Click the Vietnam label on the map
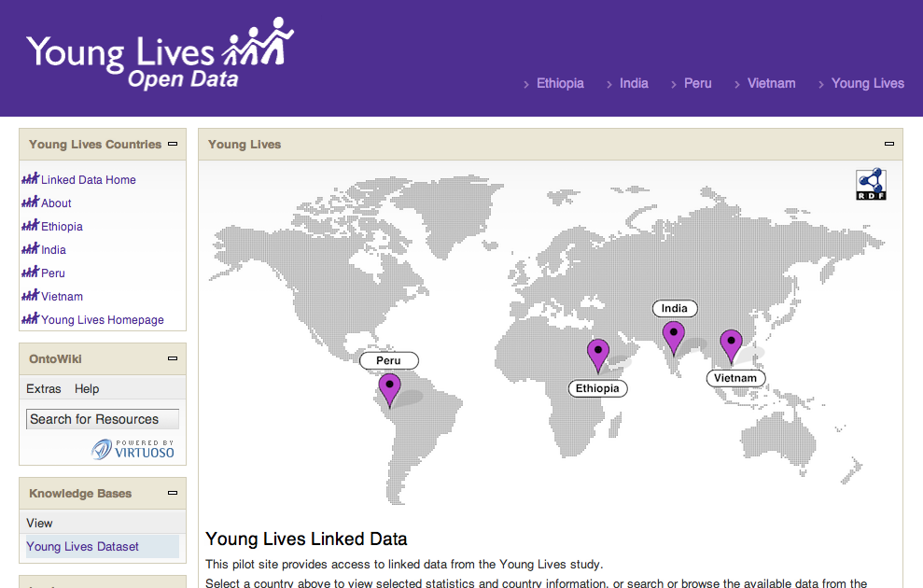The image size is (923, 588). point(735,378)
